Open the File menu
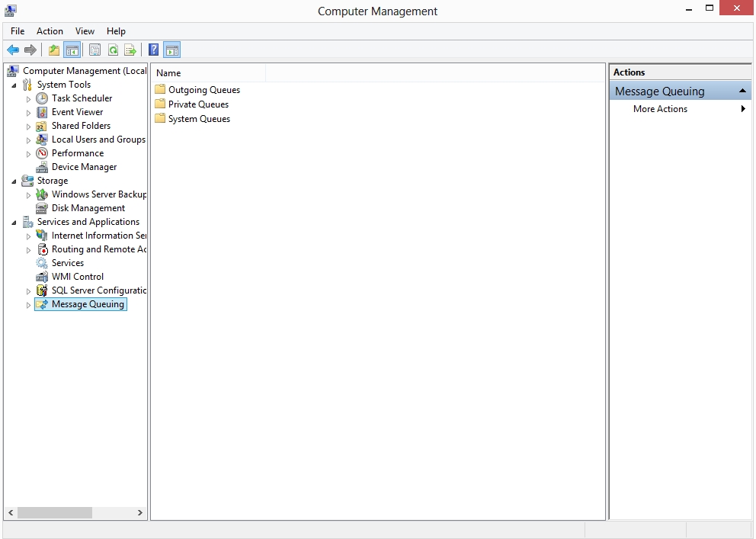 pyautogui.click(x=18, y=30)
